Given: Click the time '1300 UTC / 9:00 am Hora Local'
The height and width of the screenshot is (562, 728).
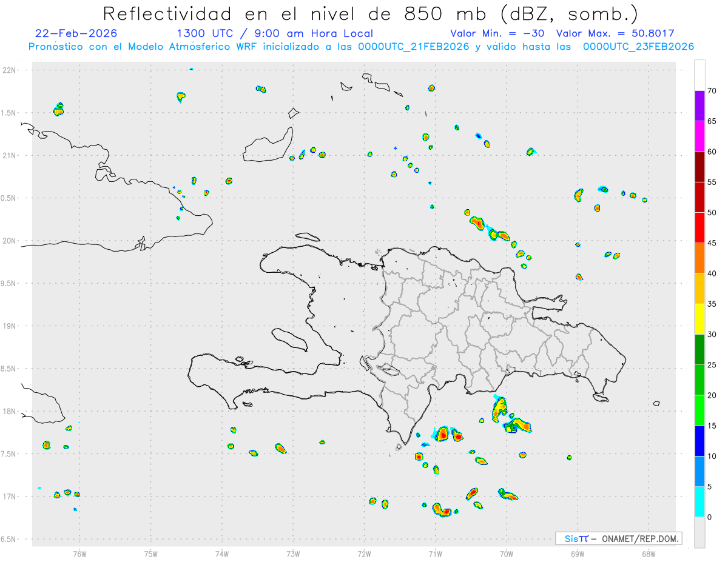Looking at the screenshot, I should (274, 33).
